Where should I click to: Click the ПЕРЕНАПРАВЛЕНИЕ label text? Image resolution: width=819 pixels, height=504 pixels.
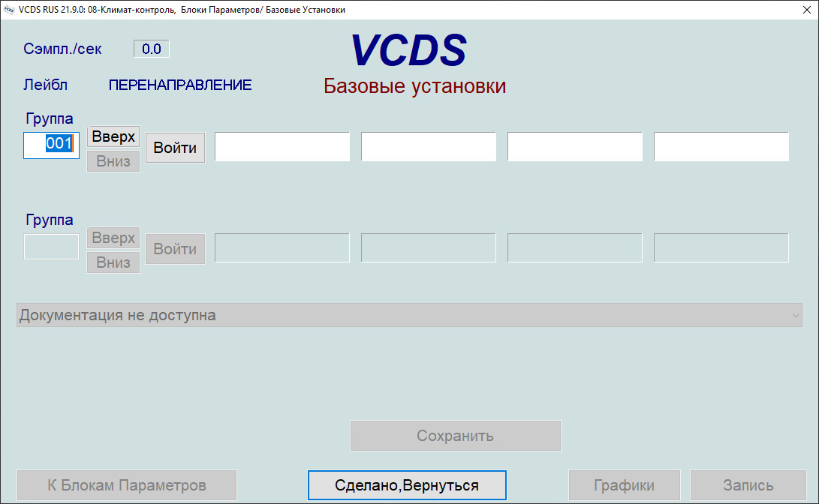(180, 85)
